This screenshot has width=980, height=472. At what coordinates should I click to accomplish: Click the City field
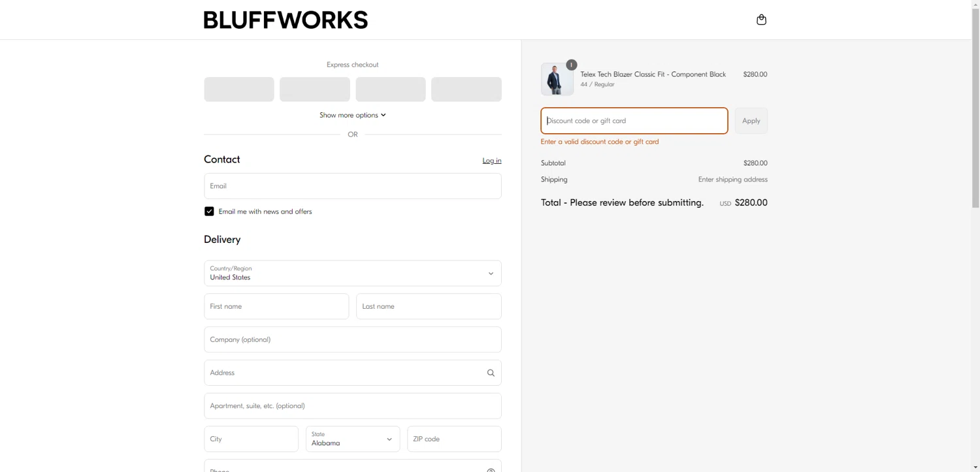pos(251,439)
